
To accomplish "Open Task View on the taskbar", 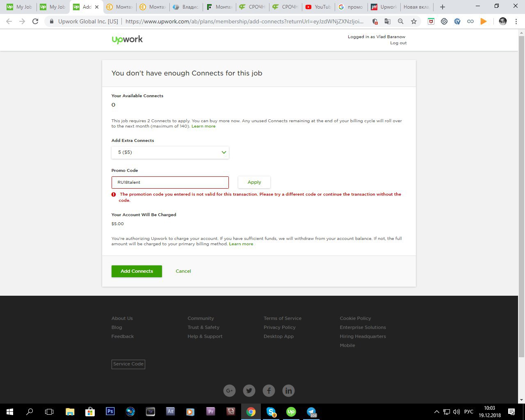I will [49, 412].
